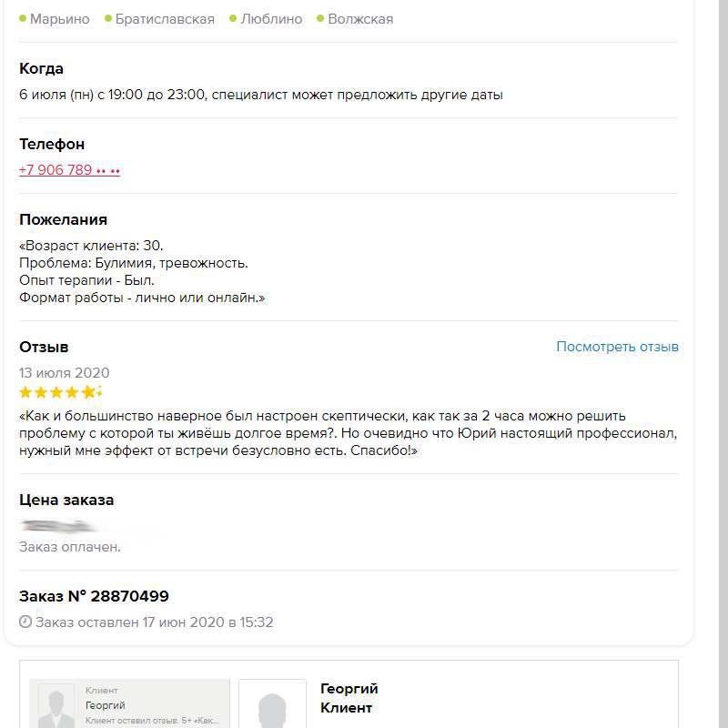
Task: Select the Братиславская metro station
Action: click(x=165, y=19)
